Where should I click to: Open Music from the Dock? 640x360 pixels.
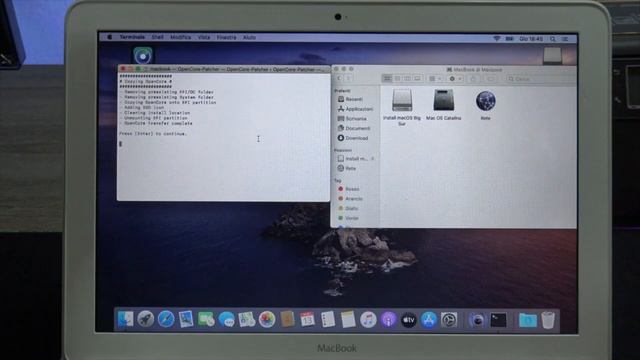[x=368, y=320]
